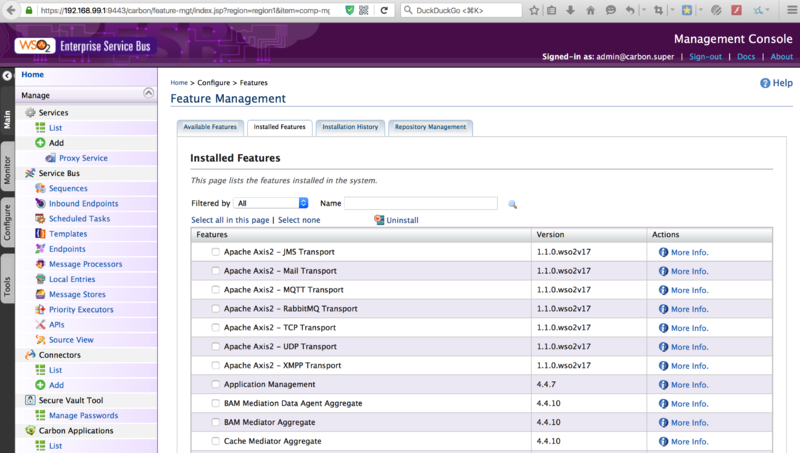Reload the page with refresh icon
Viewport: 800px width, 453px height.
pyautogui.click(x=384, y=10)
